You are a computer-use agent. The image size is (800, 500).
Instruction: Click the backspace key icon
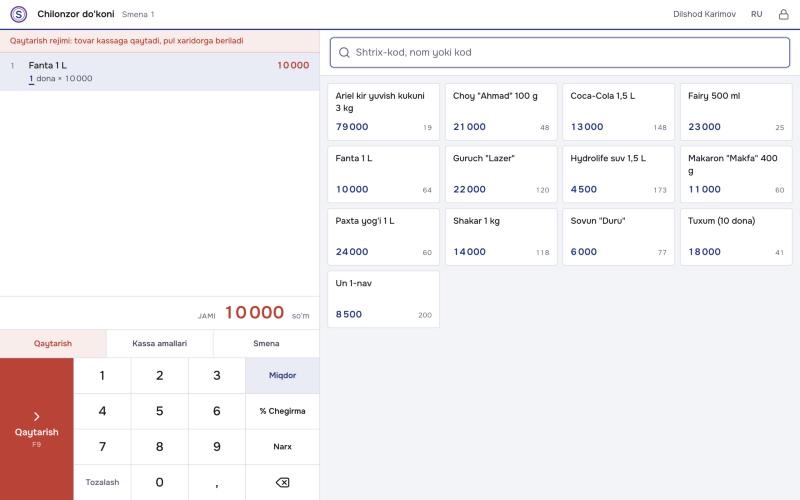pyautogui.click(x=282, y=482)
